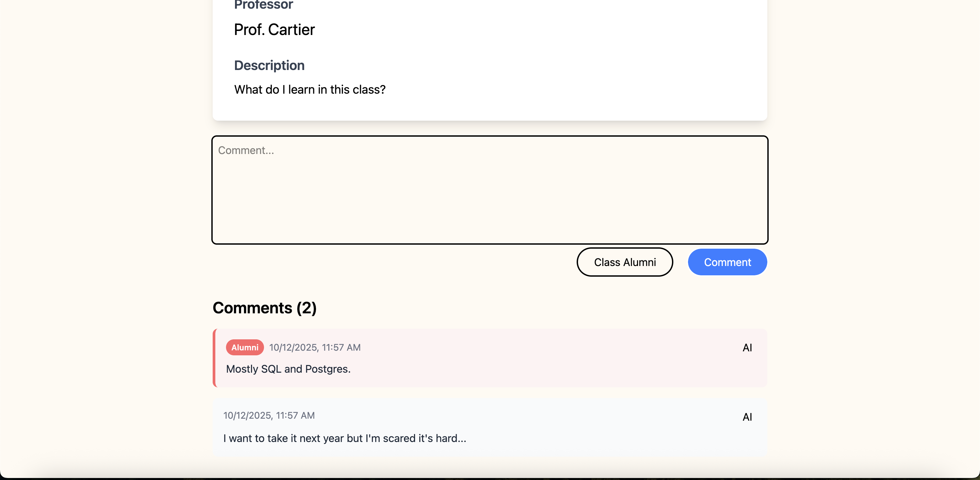Click the Comments (2) heading
980x480 pixels.
pos(264,308)
